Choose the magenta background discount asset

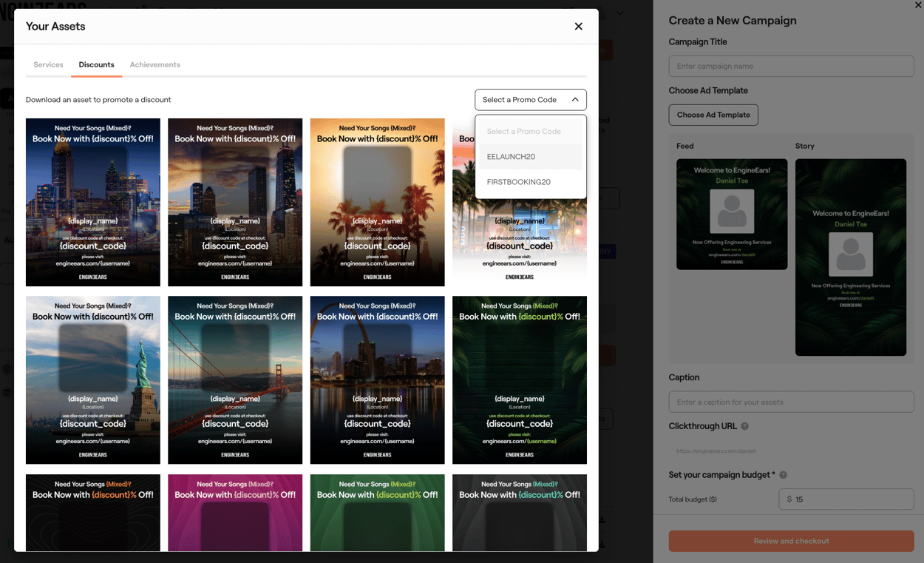pos(235,513)
